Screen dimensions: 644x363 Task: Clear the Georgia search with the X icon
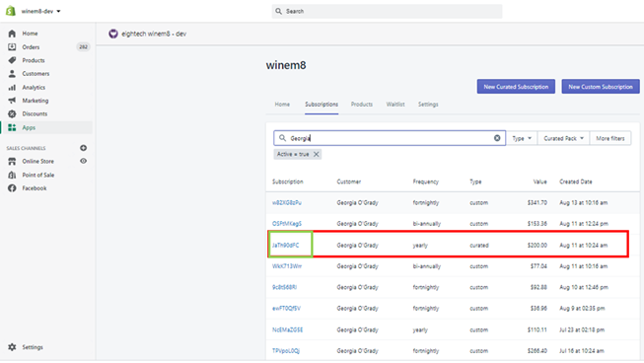497,138
